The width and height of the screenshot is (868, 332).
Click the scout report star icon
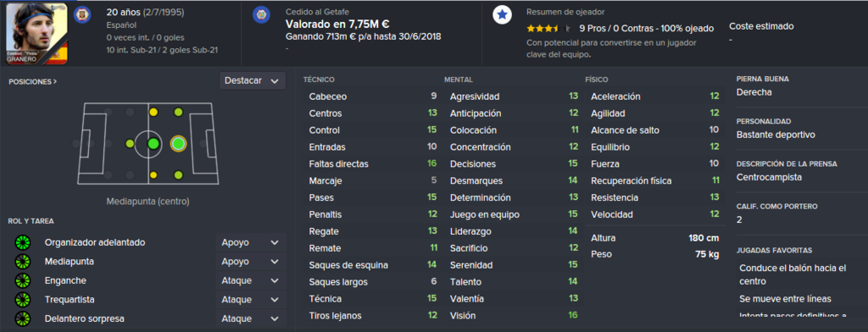[502, 15]
